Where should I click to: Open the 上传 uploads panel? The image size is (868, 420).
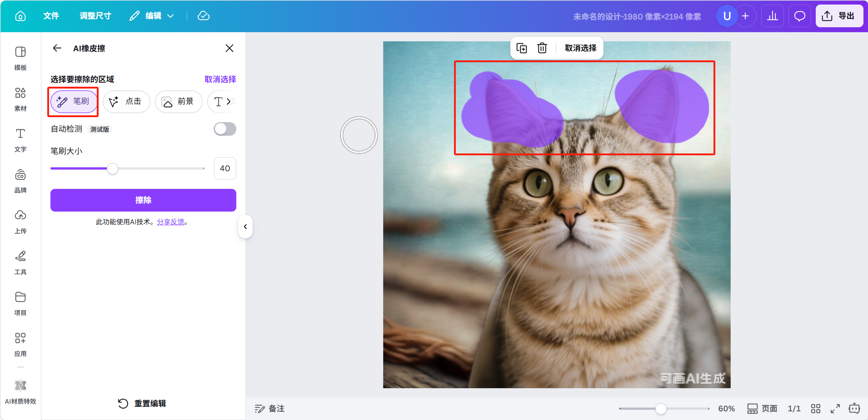(x=20, y=222)
